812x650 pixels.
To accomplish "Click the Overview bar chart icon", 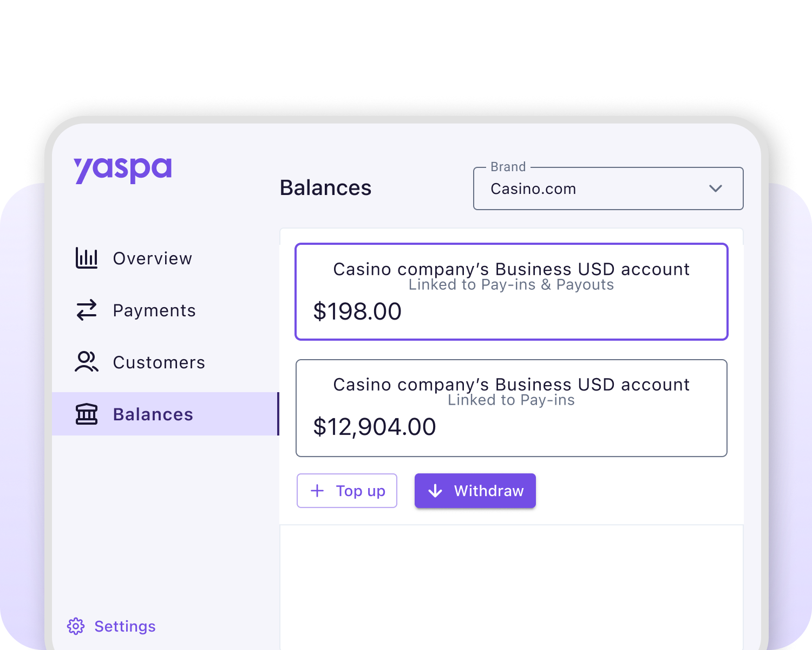I will [x=87, y=258].
